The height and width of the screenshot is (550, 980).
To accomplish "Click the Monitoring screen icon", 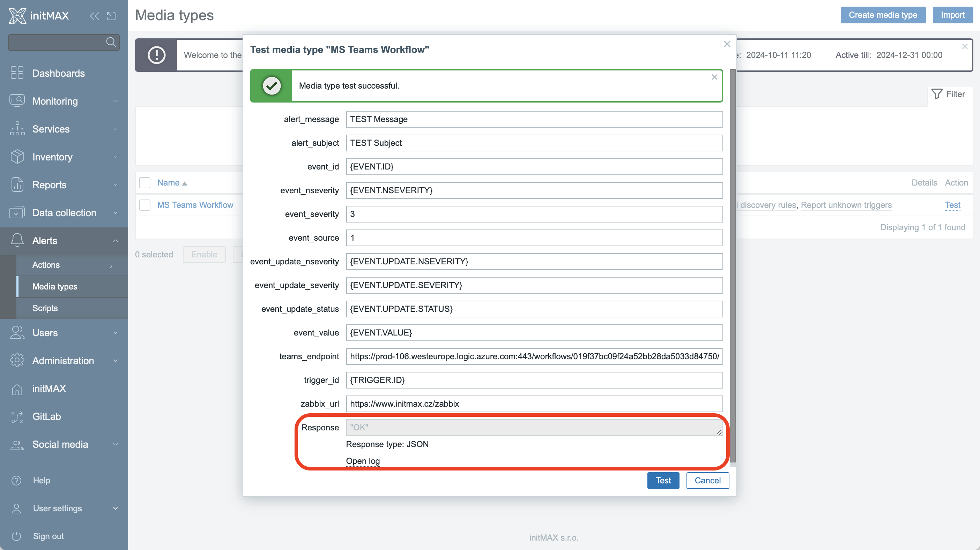I will click(x=17, y=101).
